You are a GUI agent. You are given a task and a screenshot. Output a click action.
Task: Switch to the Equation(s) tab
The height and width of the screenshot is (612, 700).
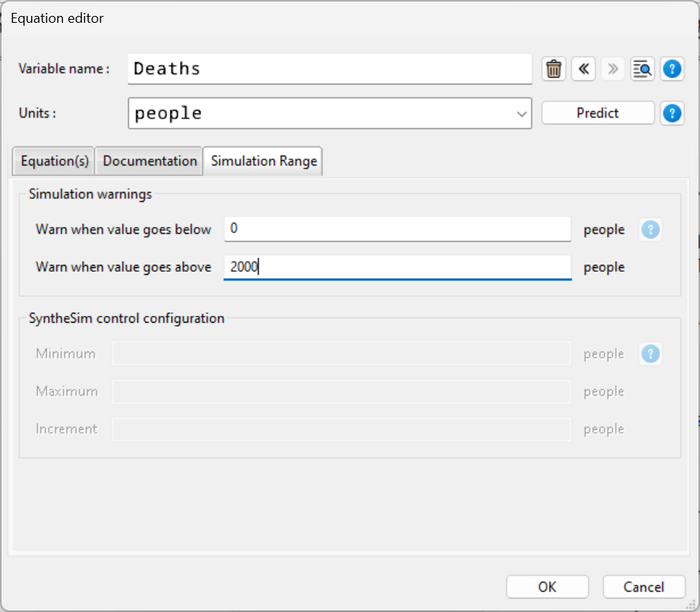(55, 161)
